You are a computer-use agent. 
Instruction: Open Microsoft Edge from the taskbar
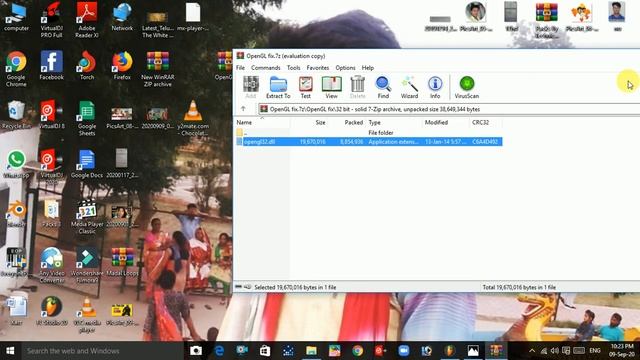[219, 351]
